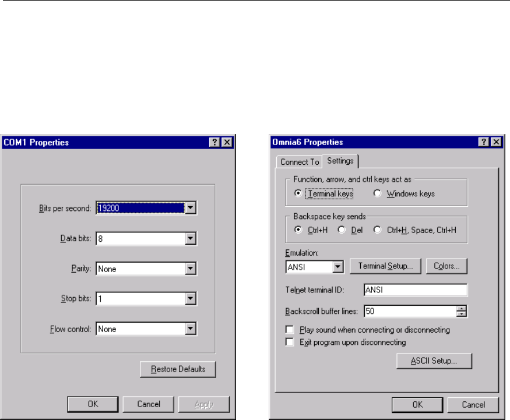Choose Ctrl+H for Backspace key

coord(298,230)
